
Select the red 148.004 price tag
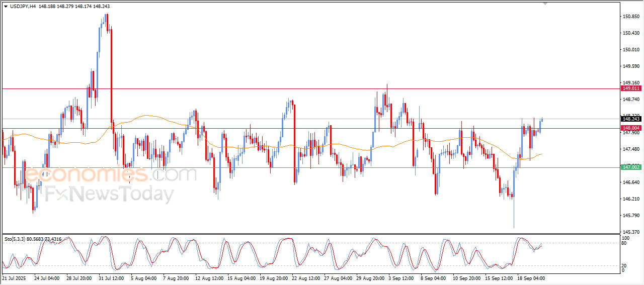[x=631, y=128]
